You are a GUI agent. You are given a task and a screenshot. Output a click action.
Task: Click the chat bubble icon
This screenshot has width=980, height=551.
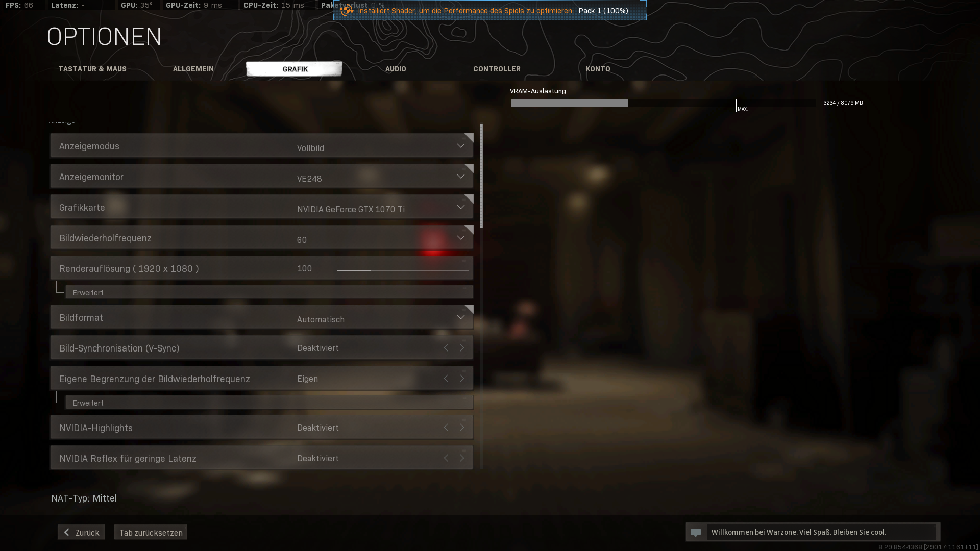point(696,532)
